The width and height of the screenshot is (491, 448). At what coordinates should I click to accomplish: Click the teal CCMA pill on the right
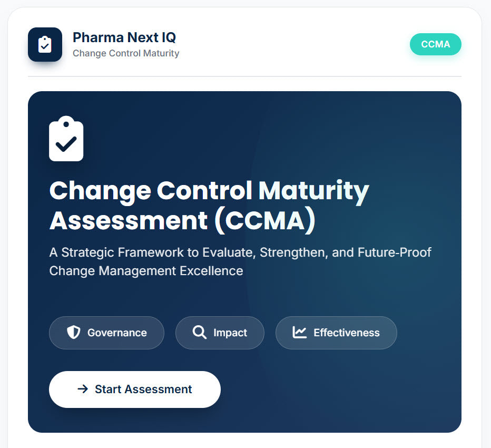pyautogui.click(x=436, y=44)
